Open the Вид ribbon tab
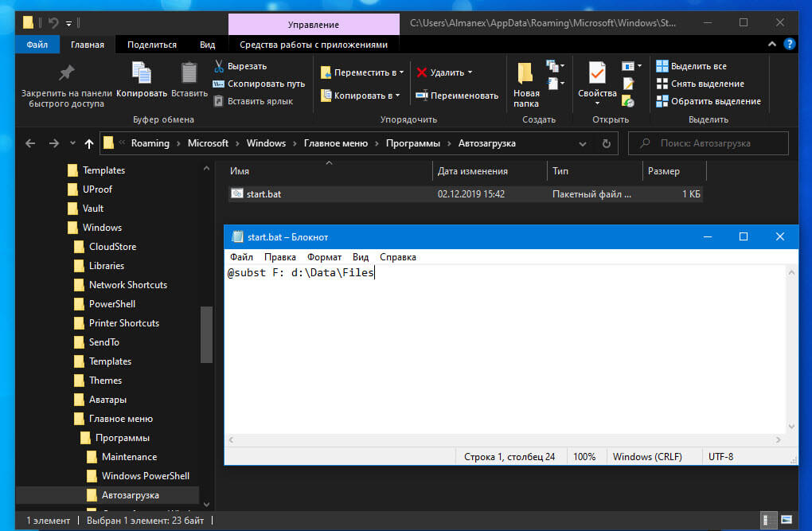 click(x=207, y=45)
